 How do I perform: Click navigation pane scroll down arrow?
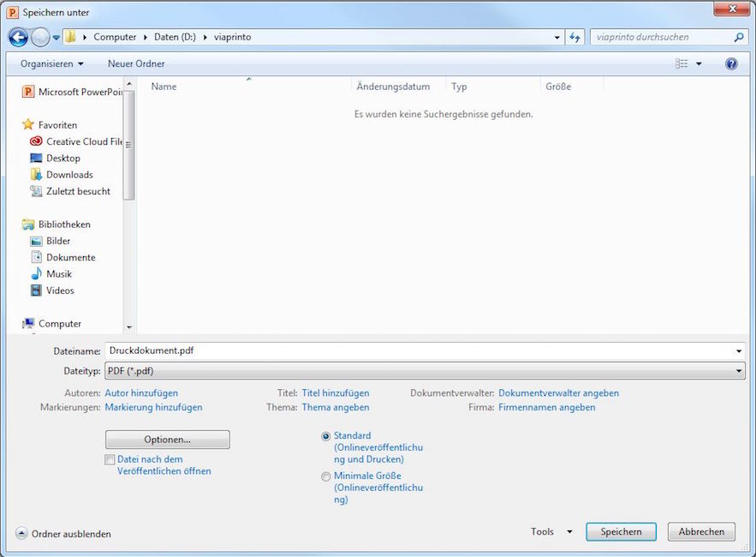pos(128,327)
